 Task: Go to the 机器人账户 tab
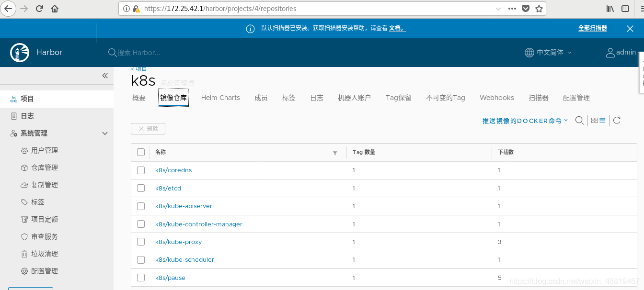tap(354, 98)
